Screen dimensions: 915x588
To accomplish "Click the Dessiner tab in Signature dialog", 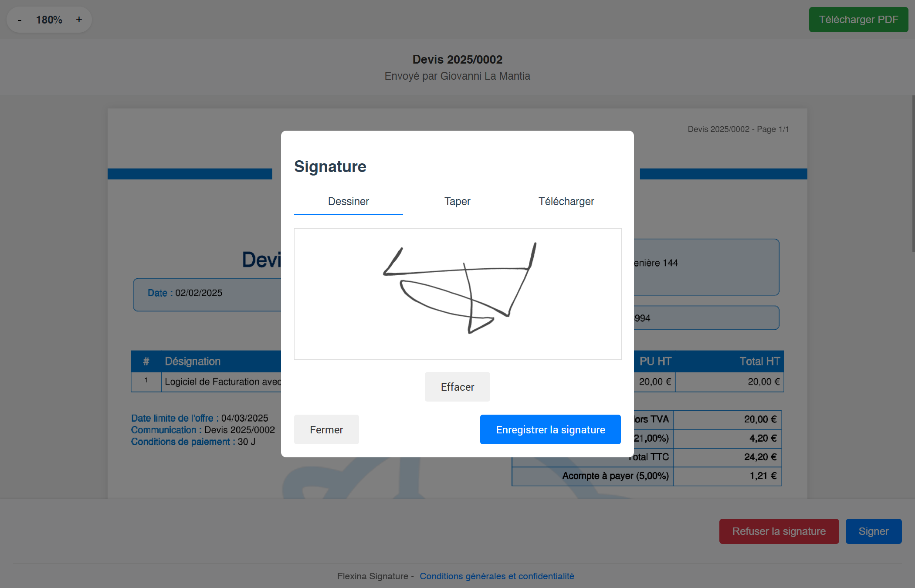I will click(x=349, y=201).
